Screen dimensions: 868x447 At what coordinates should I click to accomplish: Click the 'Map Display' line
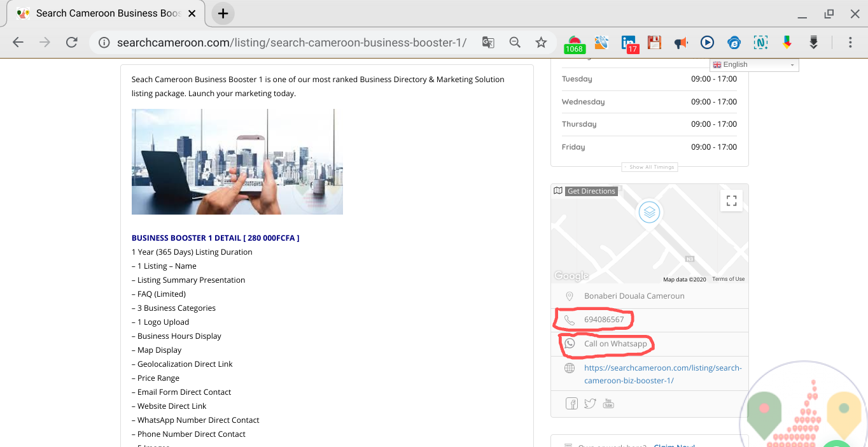pyautogui.click(x=157, y=350)
